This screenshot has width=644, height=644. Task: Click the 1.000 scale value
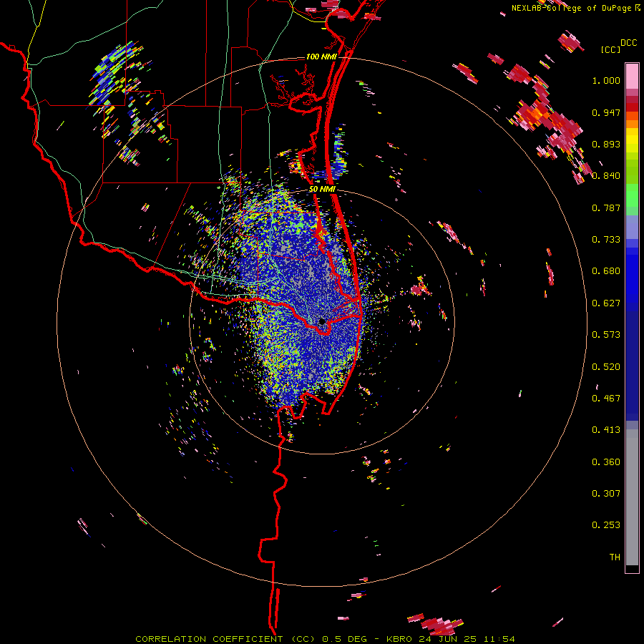pyautogui.click(x=606, y=80)
